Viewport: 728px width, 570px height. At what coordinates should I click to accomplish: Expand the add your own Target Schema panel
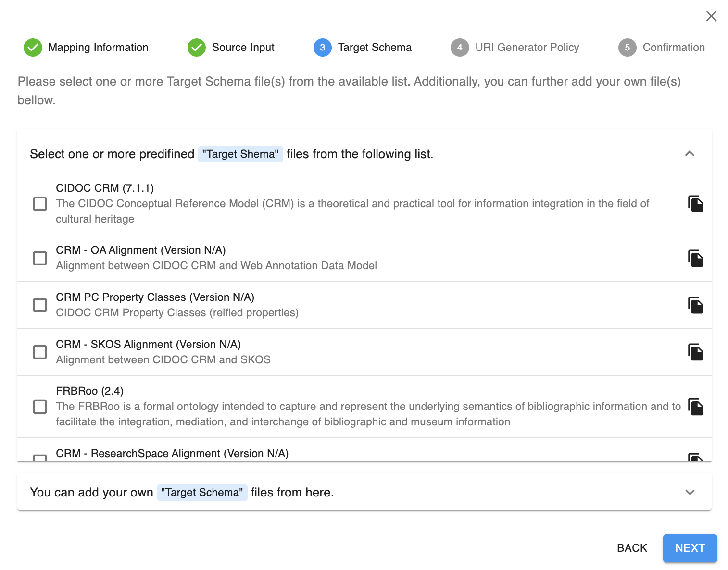[x=690, y=492]
